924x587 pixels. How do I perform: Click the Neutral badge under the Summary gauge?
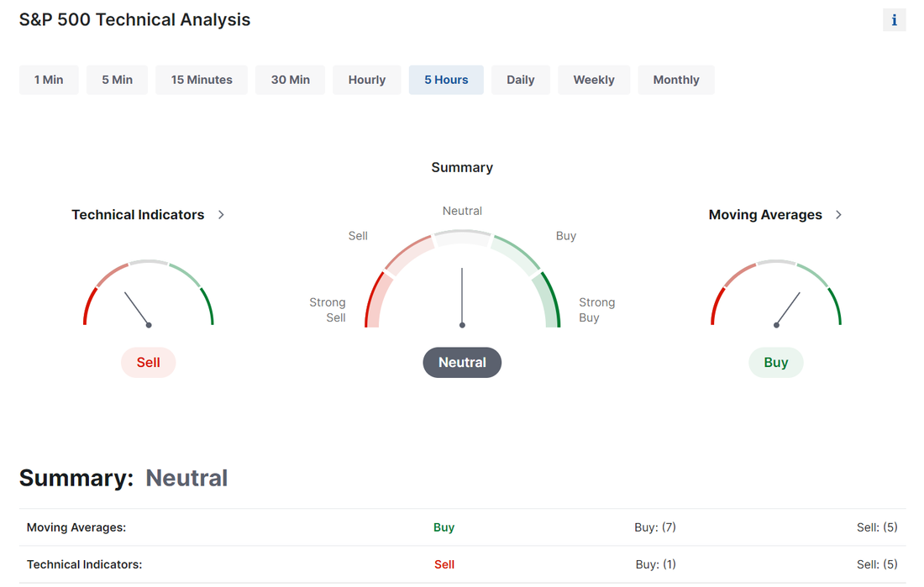pyautogui.click(x=462, y=363)
